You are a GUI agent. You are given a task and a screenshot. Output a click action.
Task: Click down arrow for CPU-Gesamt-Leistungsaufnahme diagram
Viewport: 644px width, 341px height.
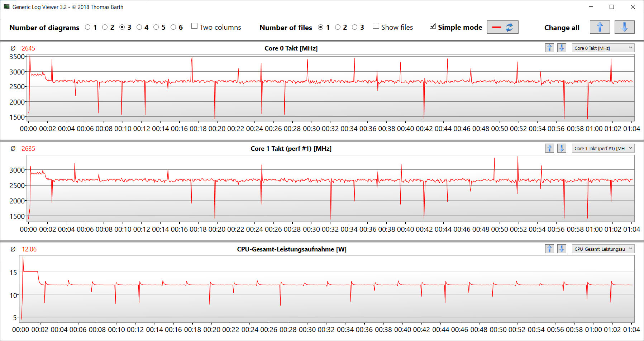coord(562,249)
